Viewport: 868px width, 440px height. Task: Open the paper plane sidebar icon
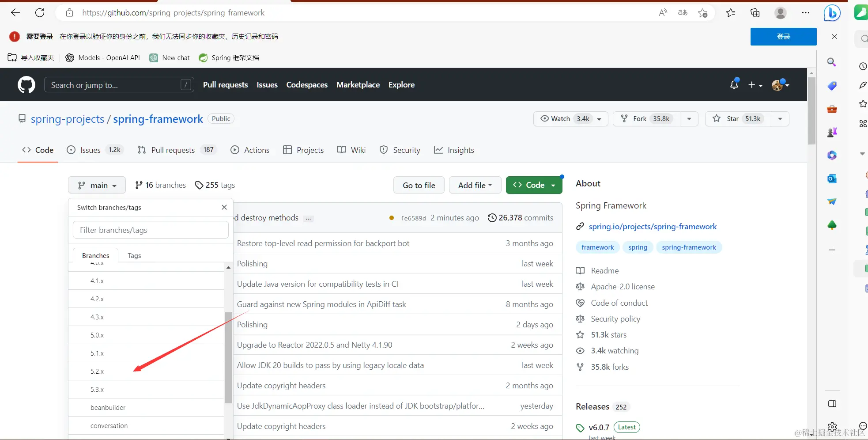(832, 201)
